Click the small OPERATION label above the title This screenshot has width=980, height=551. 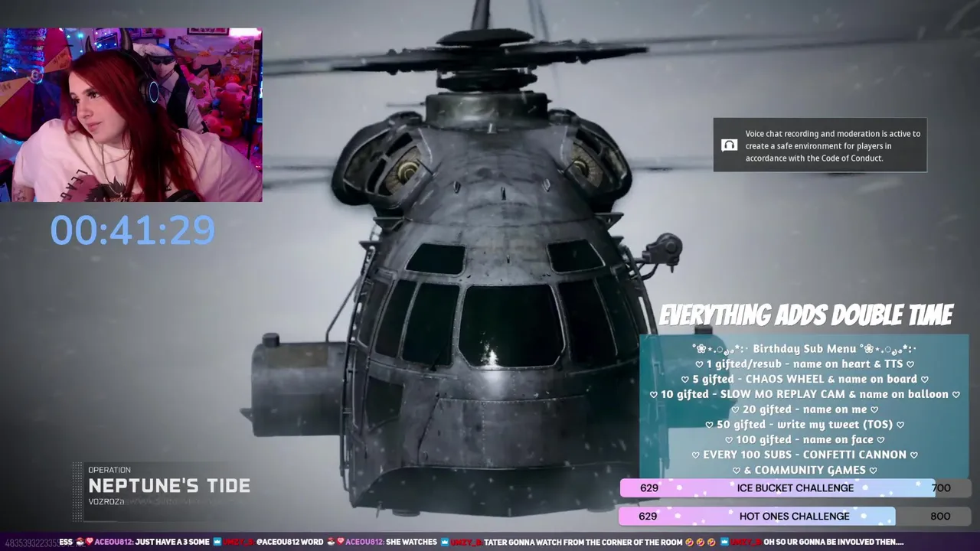pos(109,470)
